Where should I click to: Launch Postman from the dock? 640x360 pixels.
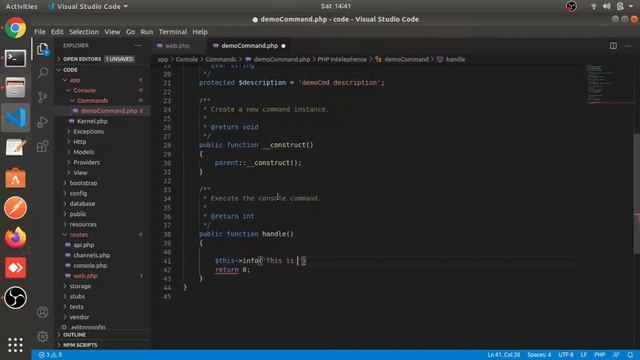[16, 208]
